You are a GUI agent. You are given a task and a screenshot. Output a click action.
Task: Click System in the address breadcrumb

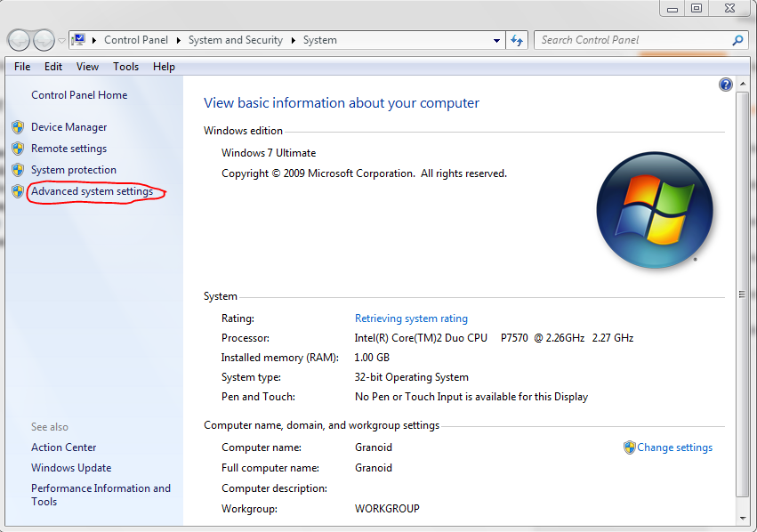[x=319, y=40]
